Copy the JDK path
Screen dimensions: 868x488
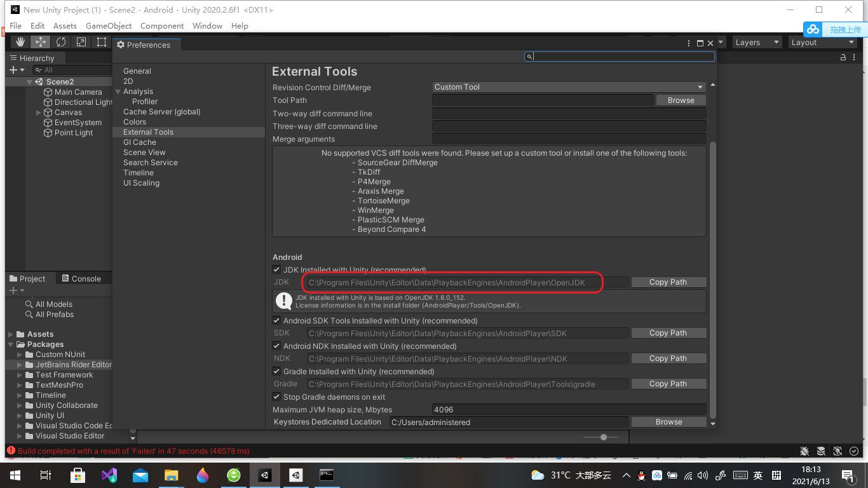tap(668, 282)
